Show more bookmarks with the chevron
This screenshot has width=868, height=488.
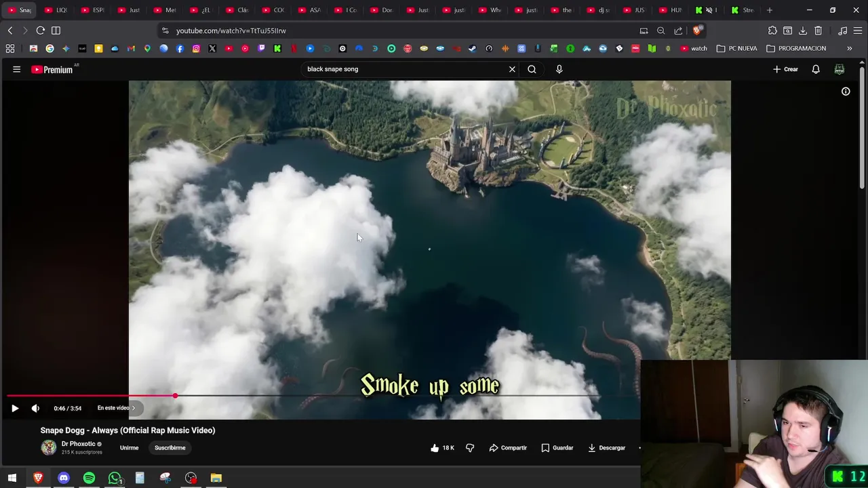point(849,49)
